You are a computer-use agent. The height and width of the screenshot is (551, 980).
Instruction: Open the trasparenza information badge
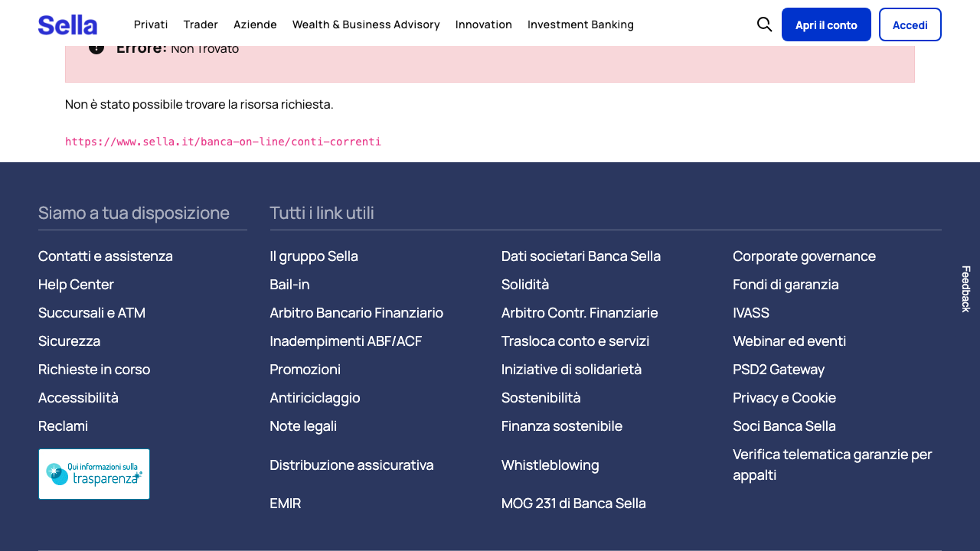click(x=94, y=474)
